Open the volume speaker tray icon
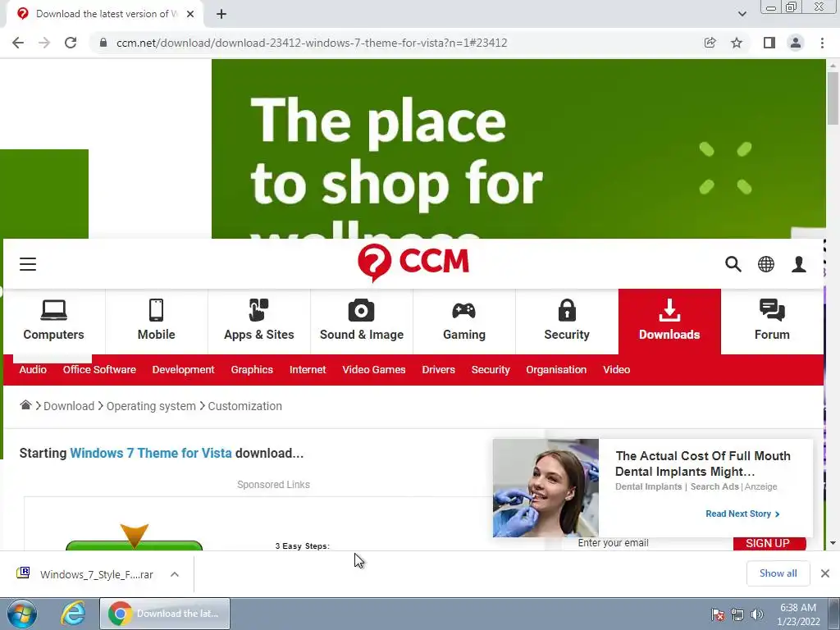The image size is (840, 630). (757, 614)
